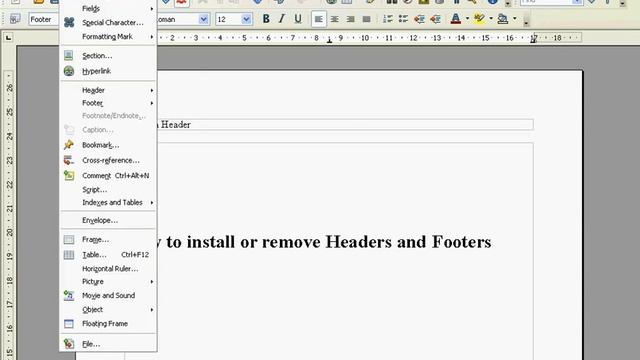Choose Special Character from Insert menu
Viewport: 640px width, 360px height.
tap(108, 22)
